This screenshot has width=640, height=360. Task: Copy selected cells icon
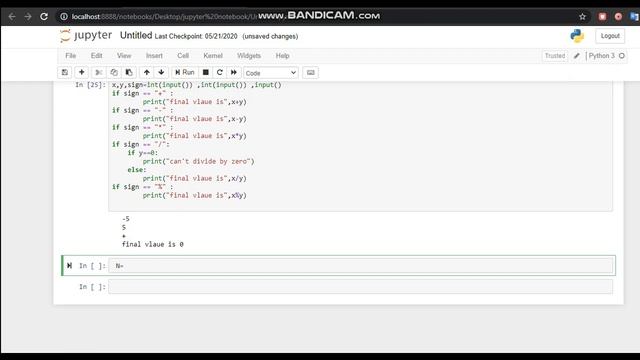pyautogui.click(x=114, y=72)
